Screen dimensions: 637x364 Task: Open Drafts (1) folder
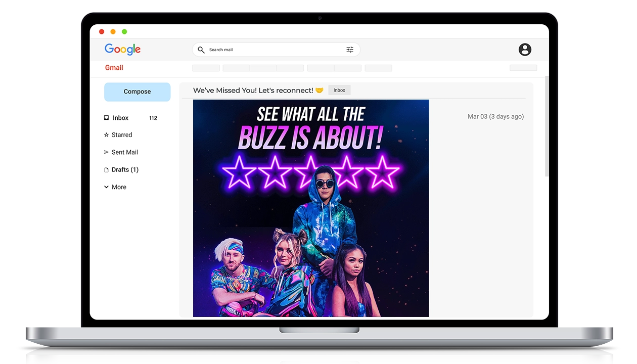[x=125, y=170]
